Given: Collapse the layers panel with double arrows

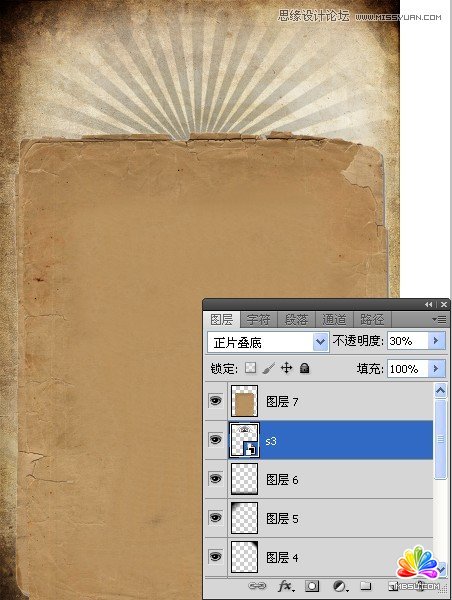Looking at the screenshot, I should tap(429, 305).
